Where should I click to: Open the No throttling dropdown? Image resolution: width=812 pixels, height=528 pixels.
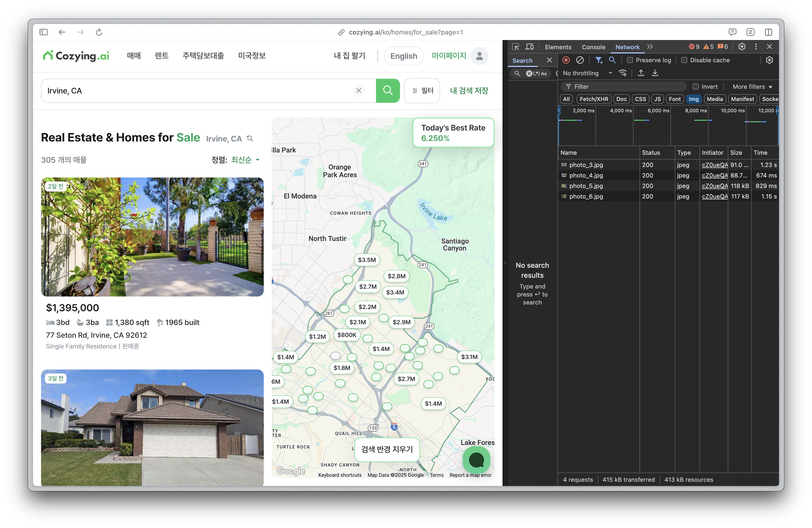pos(587,73)
